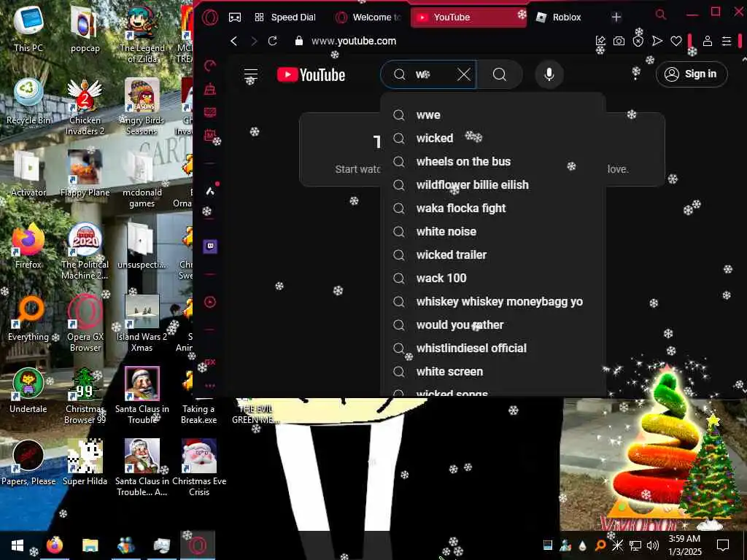Image resolution: width=747 pixels, height=560 pixels.
Task: Choose 'wheels on the bus' suggestion
Action: click(493, 161)
